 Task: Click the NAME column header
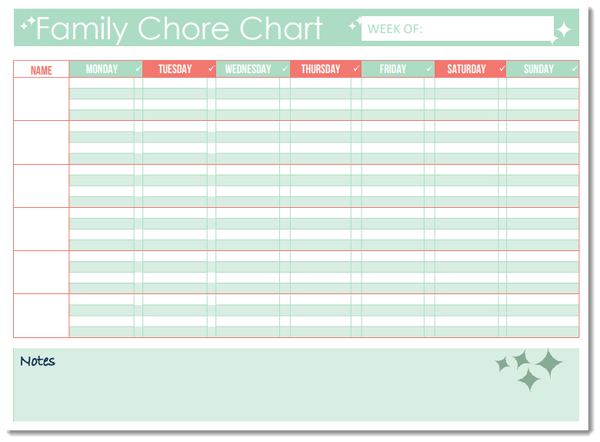point(41,70)
